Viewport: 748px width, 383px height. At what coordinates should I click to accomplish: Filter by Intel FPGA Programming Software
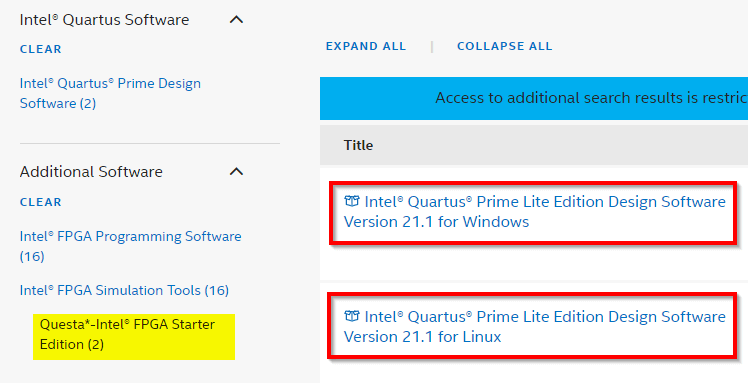click(x=131, y=246)
